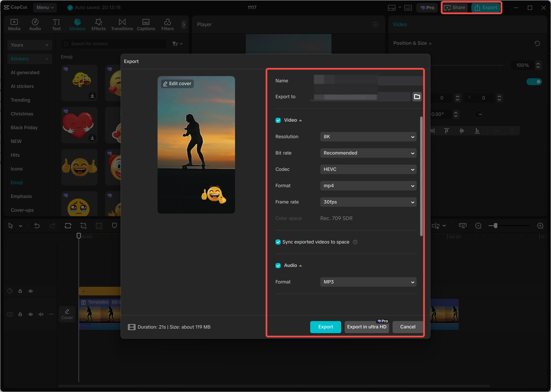Open the Stickers panel
Image resolution: width=551 pixels, height=392 pixels.
(77, 24)
